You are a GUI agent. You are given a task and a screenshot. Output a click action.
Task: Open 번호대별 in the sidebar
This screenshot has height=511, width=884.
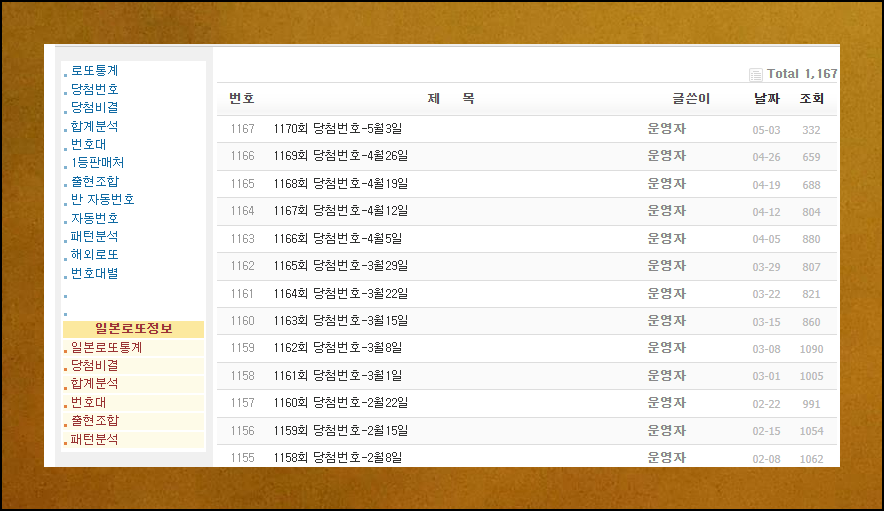click(x=94, y=273)
